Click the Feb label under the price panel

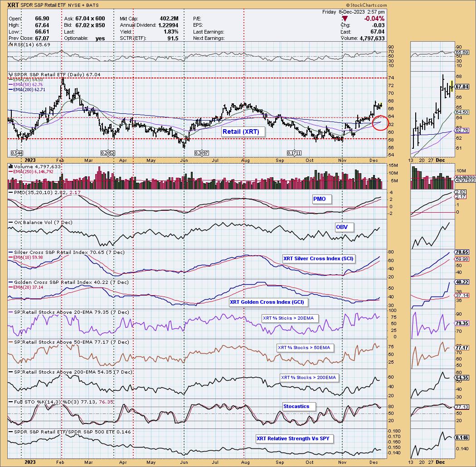pos(60,161)
